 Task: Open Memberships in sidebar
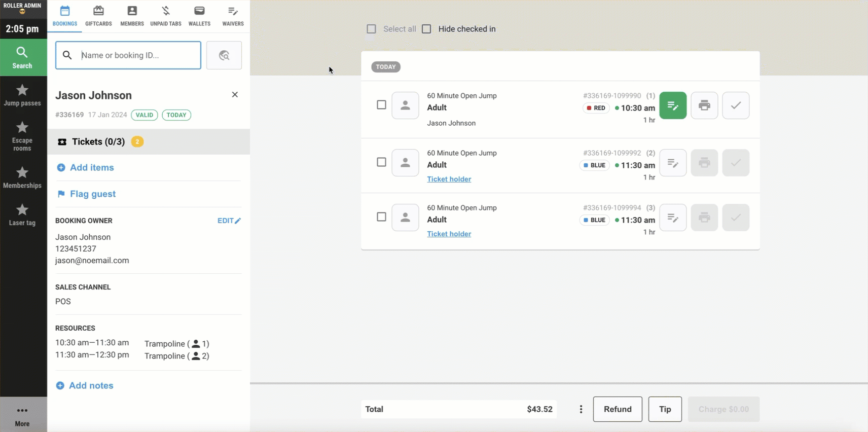23,177
